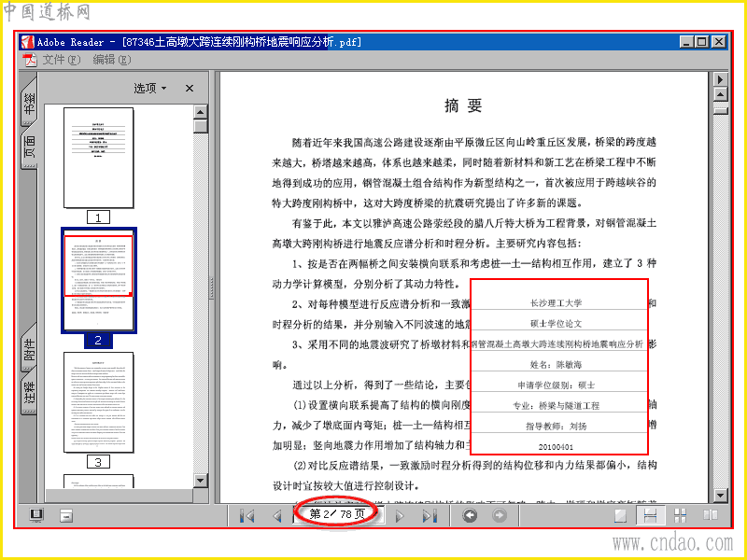Enable continuous page layout
This screenshot has height=560, width=747.
(x=650, y=515)
